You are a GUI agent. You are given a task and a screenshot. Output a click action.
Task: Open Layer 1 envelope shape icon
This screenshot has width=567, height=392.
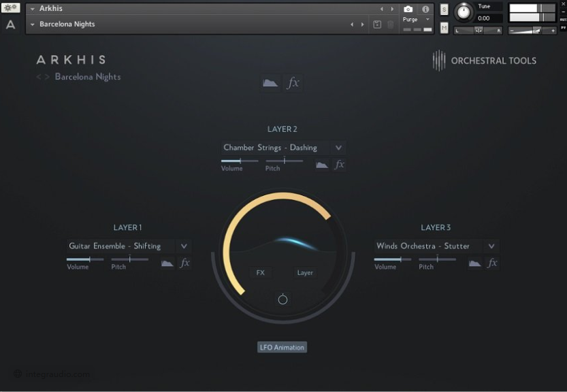(167, 263)
